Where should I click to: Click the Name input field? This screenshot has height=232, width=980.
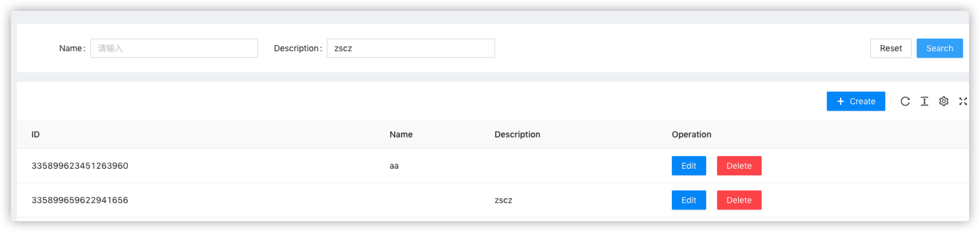pos(174,48)
